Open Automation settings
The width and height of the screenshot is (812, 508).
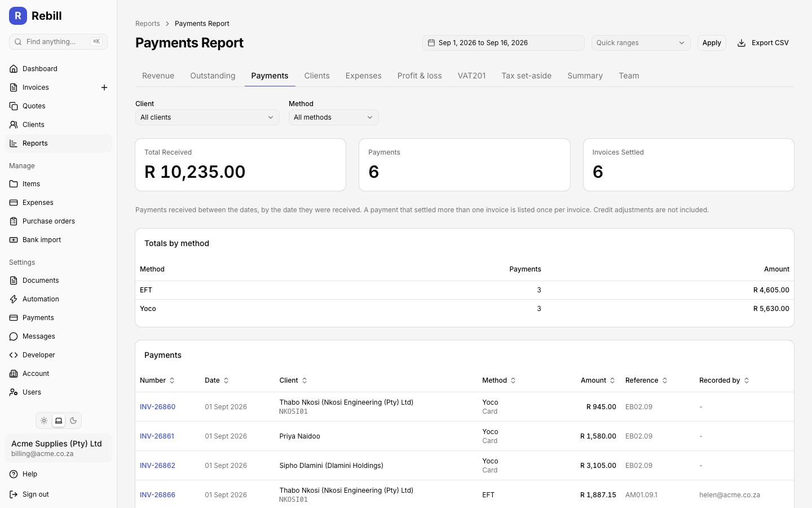click(58, 299)
